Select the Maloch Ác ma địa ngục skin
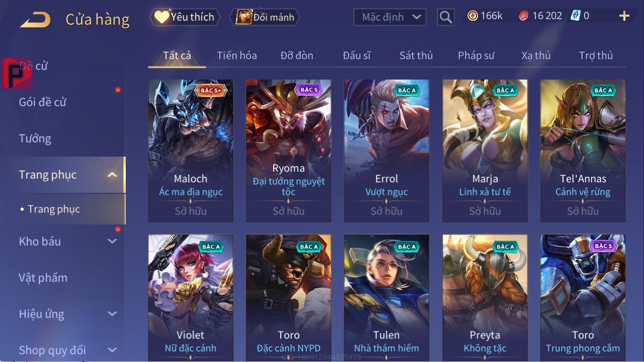The height and width of the screenshot is (362, 644). [191, 151]
